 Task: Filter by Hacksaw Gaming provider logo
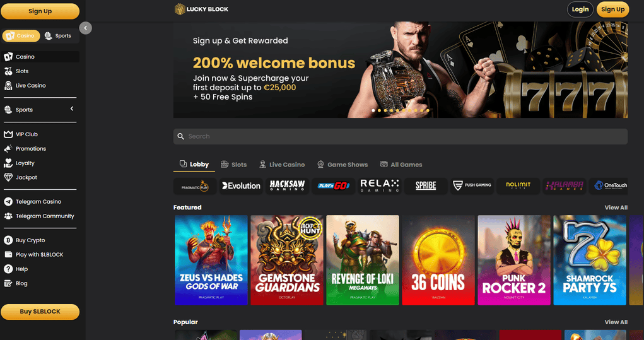[287, 186]
